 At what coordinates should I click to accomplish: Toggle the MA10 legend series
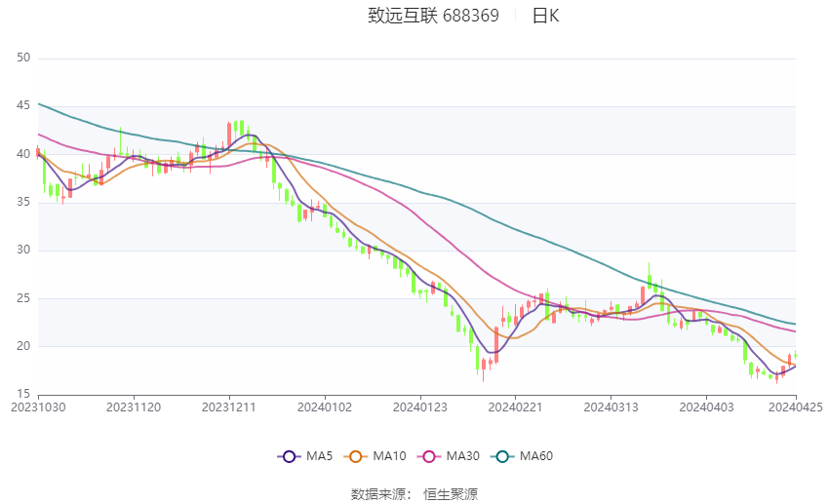[x=375, y=456]
